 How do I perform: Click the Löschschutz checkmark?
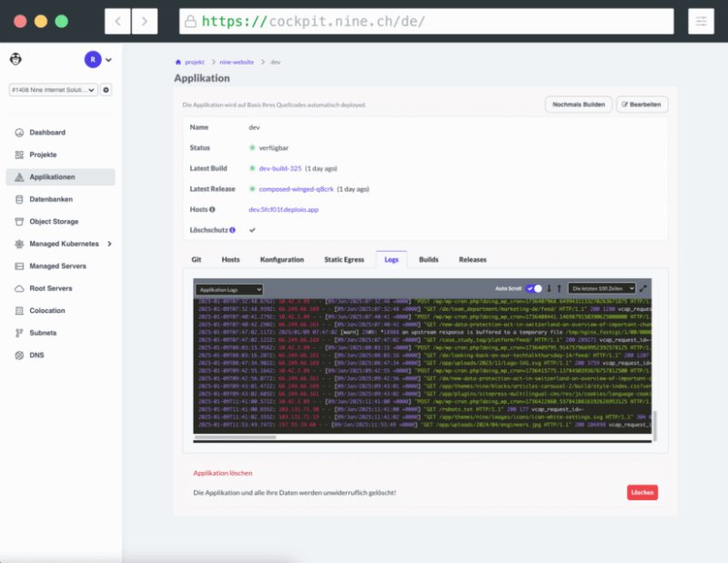252,230
